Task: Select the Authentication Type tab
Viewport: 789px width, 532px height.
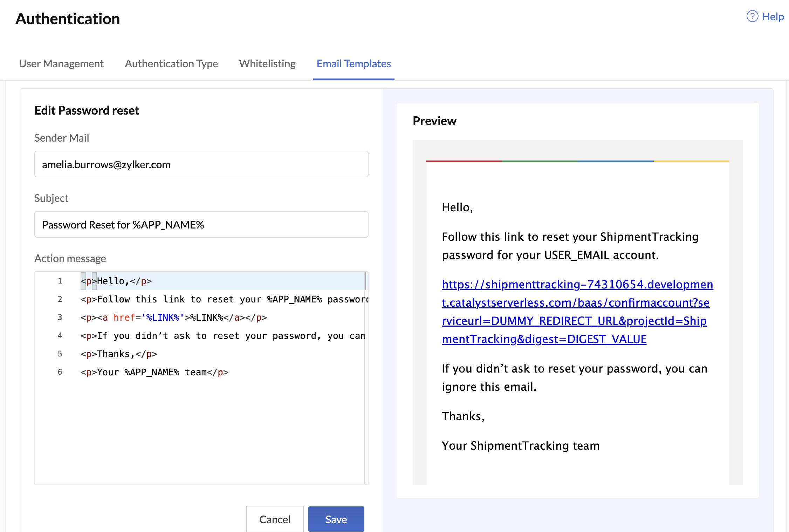Action: point(171,63)
